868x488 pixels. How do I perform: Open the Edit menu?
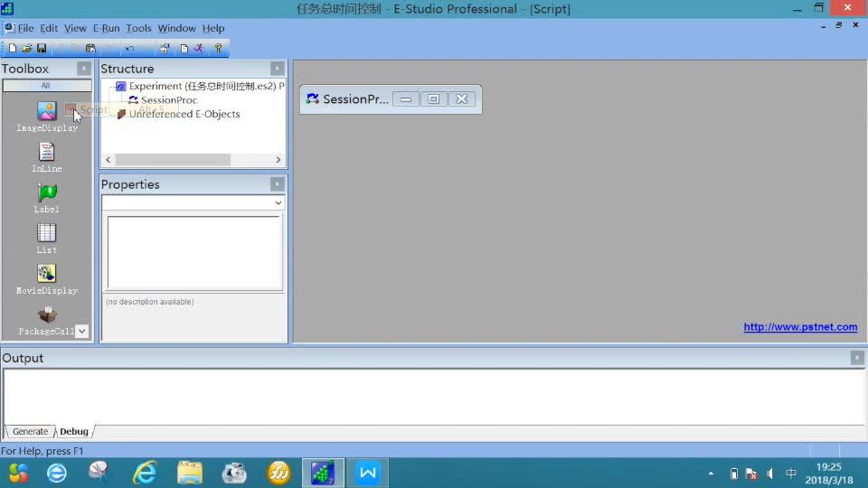[x=49, y=28]
